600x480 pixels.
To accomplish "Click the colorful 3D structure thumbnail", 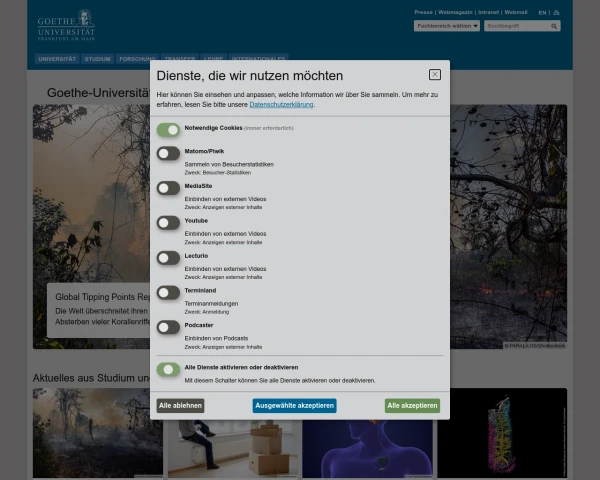I will pyautogui.click(x=502, y=433).
